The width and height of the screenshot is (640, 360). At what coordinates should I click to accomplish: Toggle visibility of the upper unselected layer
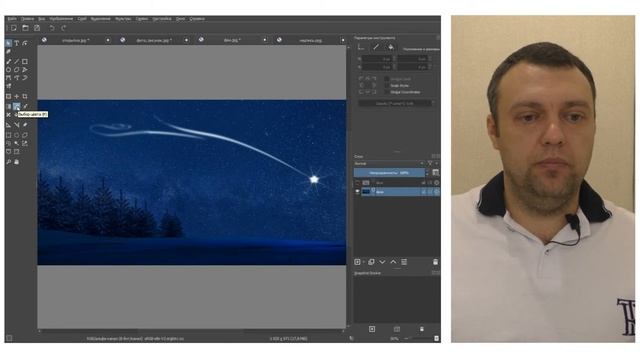358,183
